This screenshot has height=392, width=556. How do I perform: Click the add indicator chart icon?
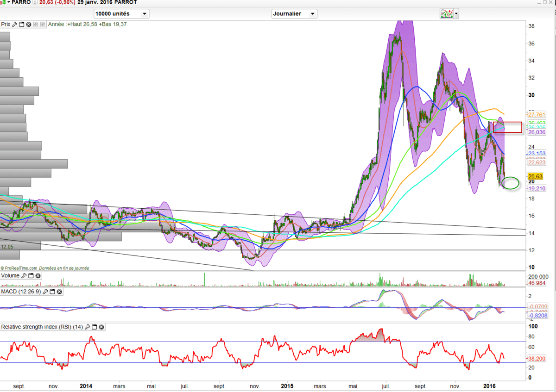[446, 13]
